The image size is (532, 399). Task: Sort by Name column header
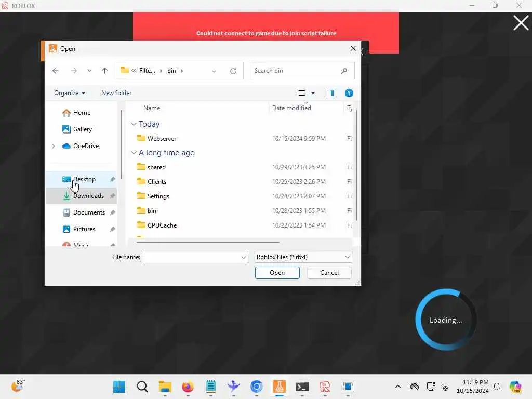tap(152, 108)
